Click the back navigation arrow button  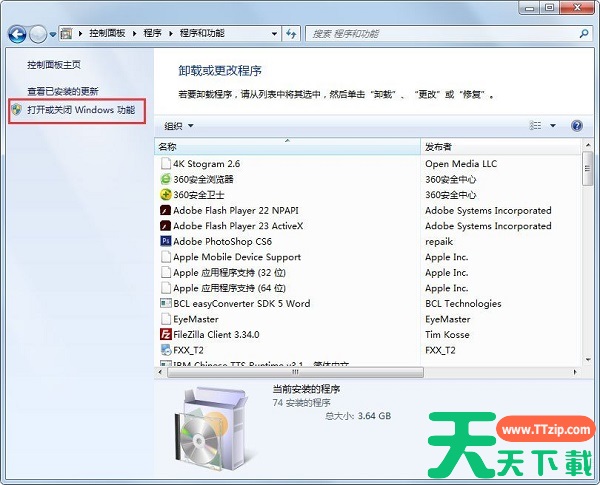[x=17, y=34]
